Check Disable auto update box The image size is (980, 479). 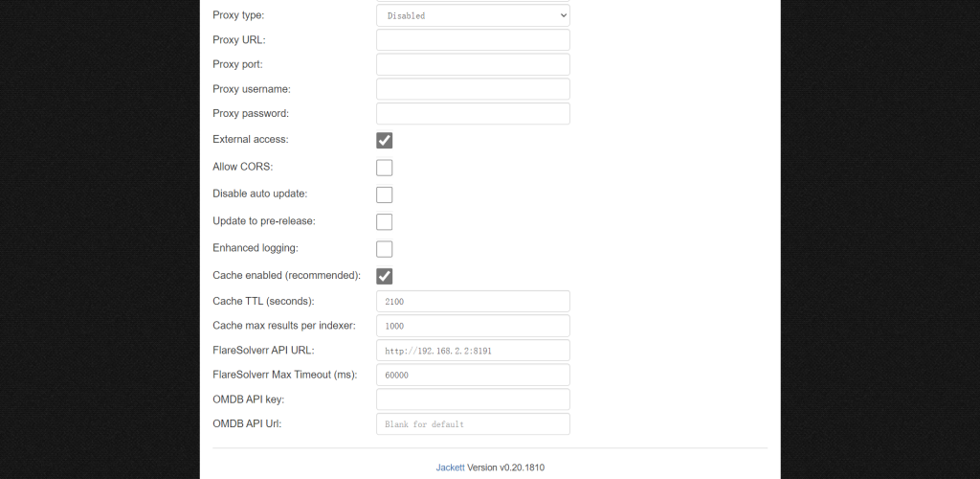(x=384, y=194)
